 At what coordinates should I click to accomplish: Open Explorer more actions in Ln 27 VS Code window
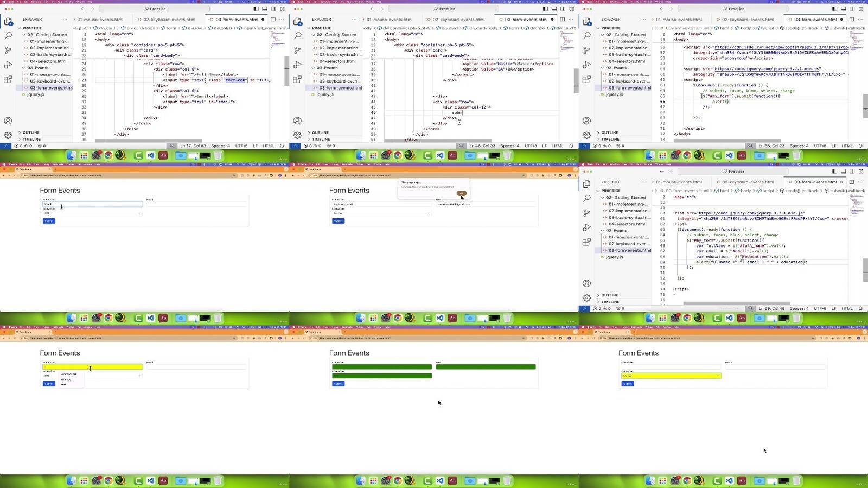pyautogui.click(x=65, y=20)
